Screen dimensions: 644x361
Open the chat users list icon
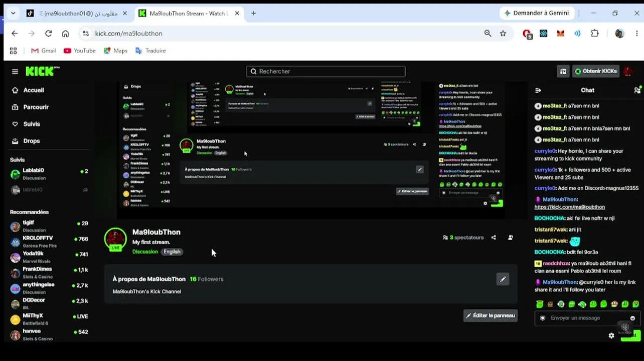click(x=637, y=90)
